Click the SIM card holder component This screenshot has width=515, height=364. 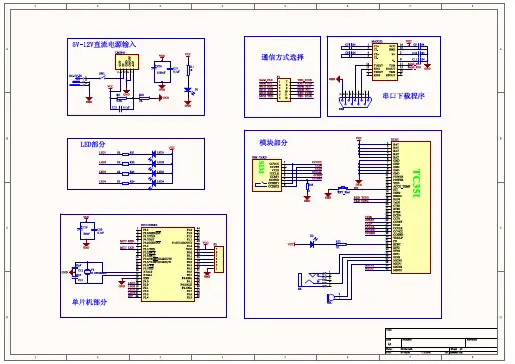click(x=267, y=175)
